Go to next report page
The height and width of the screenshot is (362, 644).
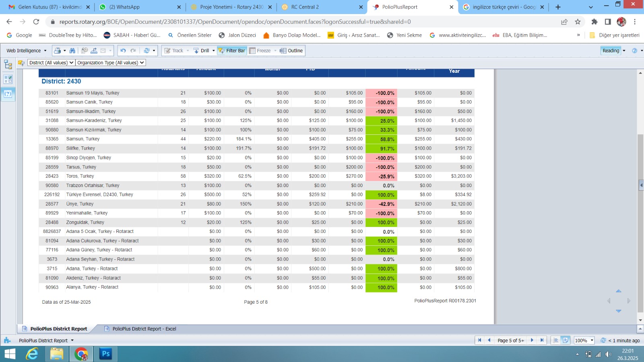tap(532, 340)
